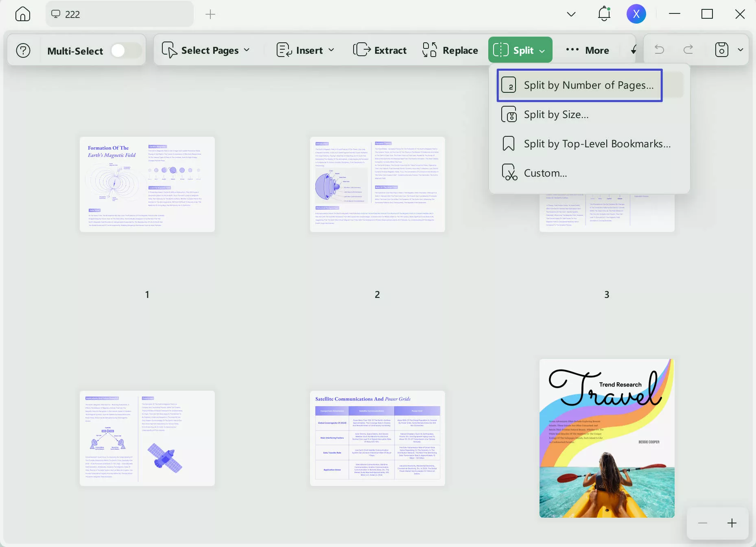Image resolution: width=756 pixels, height=547 pixels.
Task: Open the Insert tool
Action: click(305, 50)
